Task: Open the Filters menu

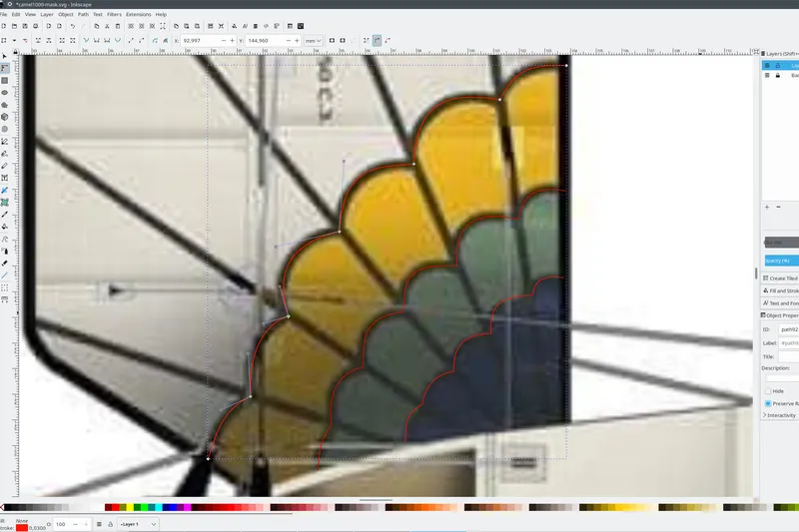Action: (114, 14)
